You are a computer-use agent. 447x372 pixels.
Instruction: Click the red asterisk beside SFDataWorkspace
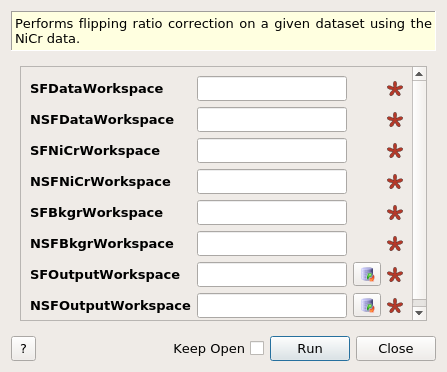pyautogui.click(x=395, y=89)
